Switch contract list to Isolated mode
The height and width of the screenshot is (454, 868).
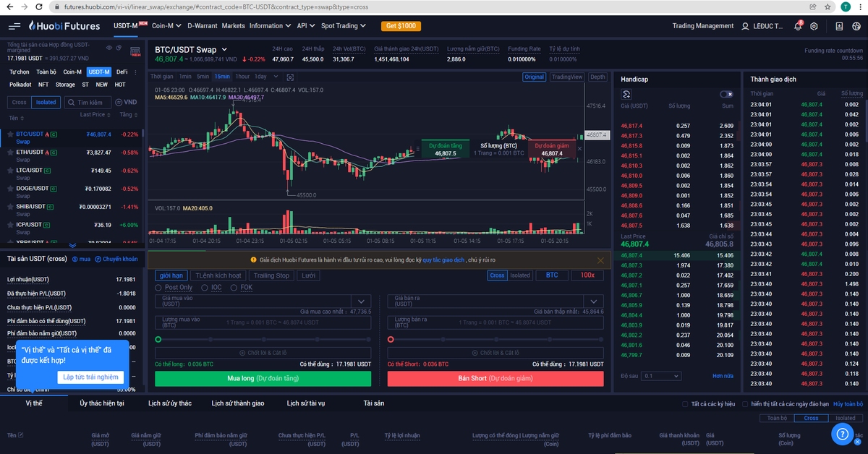[46, 102]
